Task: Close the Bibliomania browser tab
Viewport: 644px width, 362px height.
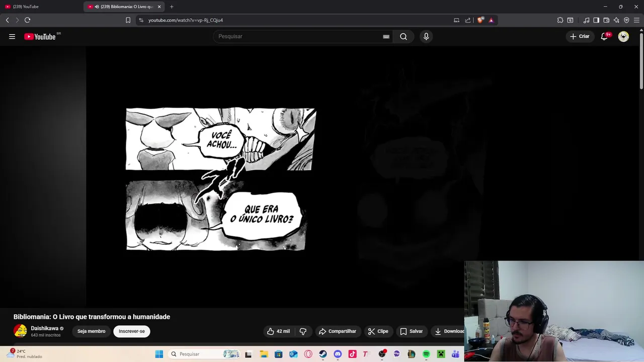Action: [159, 7]
